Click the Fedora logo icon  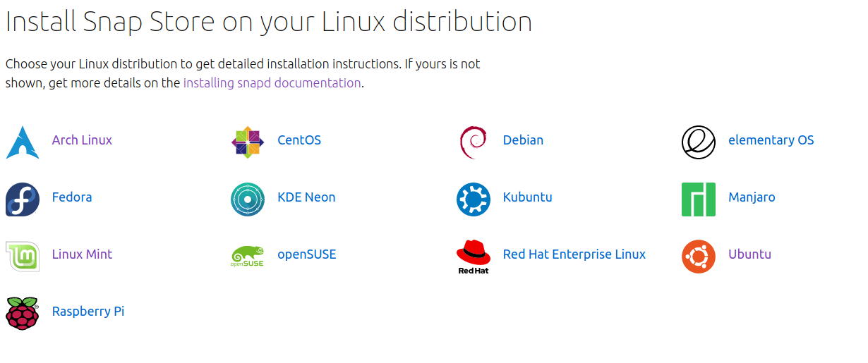coord(23,199)
